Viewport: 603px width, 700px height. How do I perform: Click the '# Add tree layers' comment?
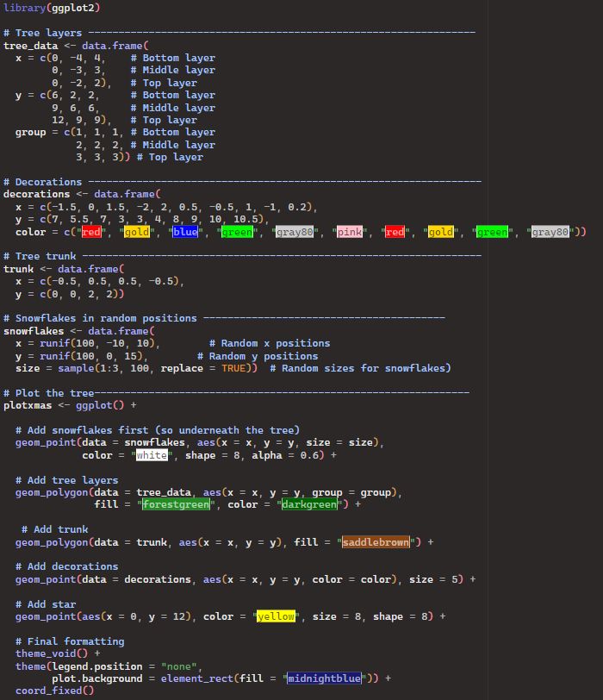[67, 480]
